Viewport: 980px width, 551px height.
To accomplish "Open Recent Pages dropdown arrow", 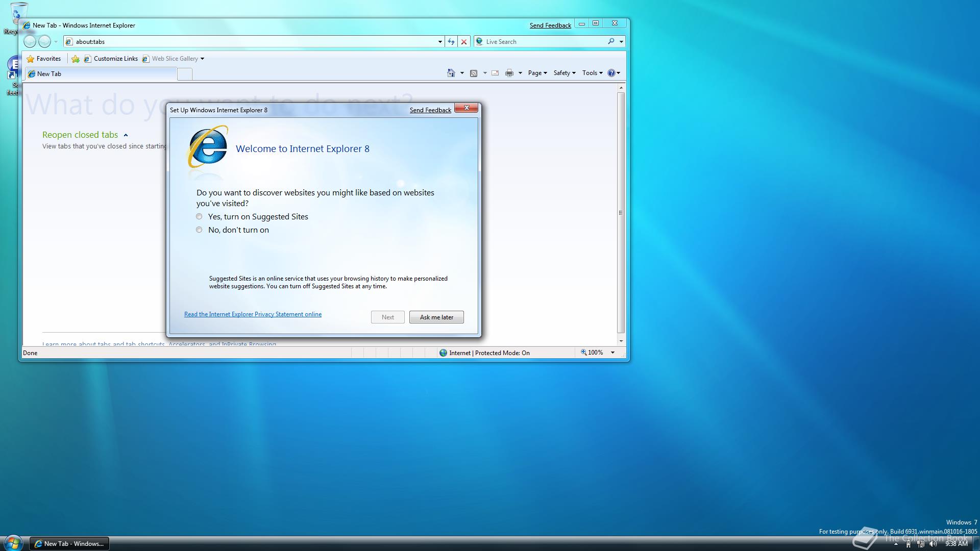I will point(56,42).
